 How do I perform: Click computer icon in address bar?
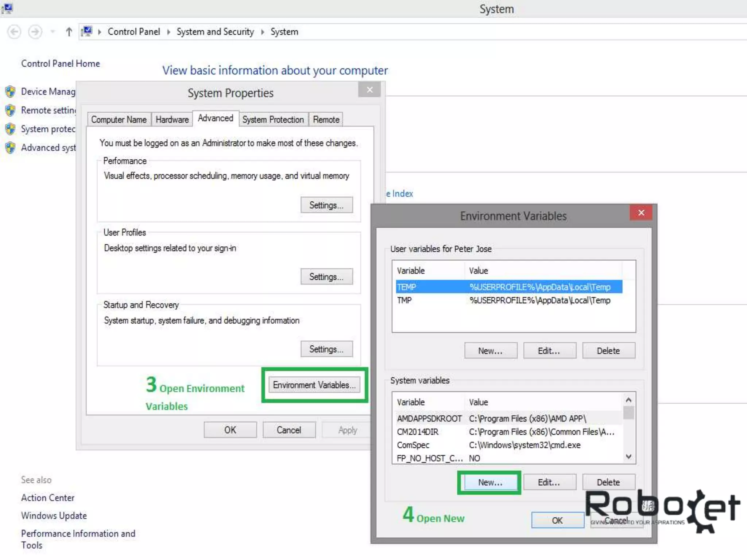(87, 32)
